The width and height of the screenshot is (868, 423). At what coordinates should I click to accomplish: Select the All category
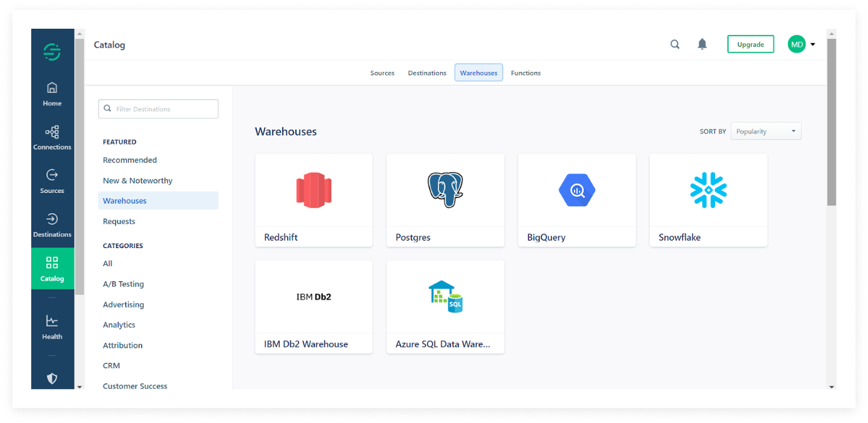coord(107,264)
